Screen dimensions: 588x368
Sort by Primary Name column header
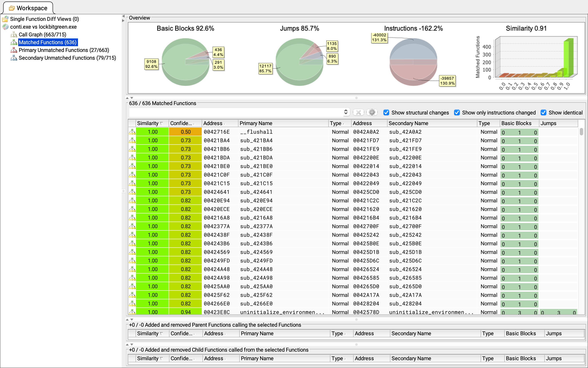tap(283, 123)
